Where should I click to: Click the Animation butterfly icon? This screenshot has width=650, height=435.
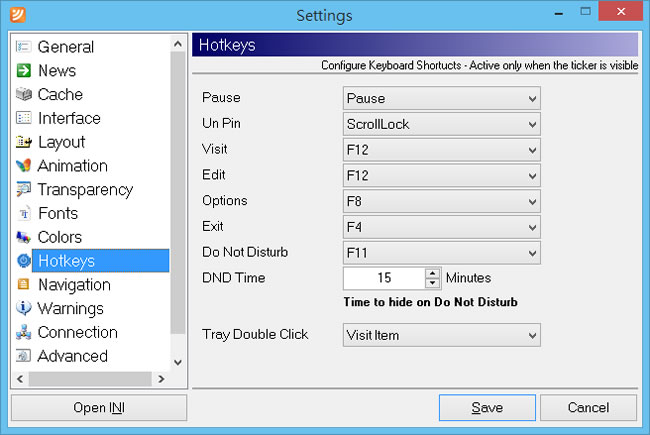coord(24,165)
